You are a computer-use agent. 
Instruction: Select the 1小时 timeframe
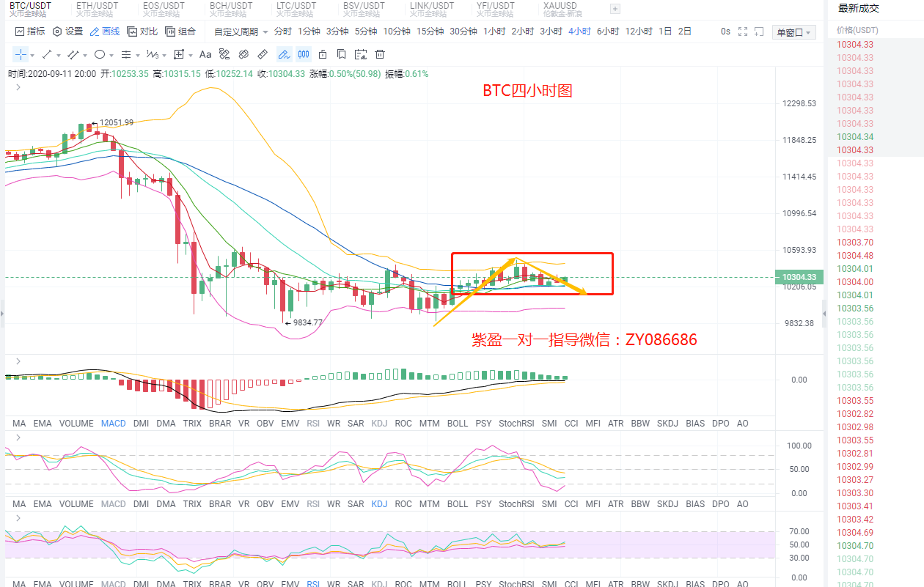click(x=494, y=32)
